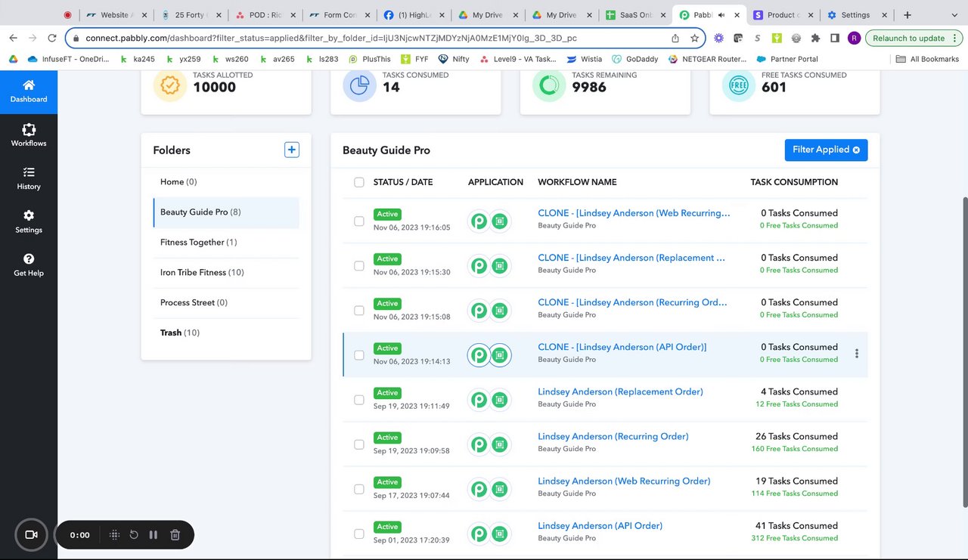
Task: Add a new folder with plus icon
Action: tap(292, 150)
